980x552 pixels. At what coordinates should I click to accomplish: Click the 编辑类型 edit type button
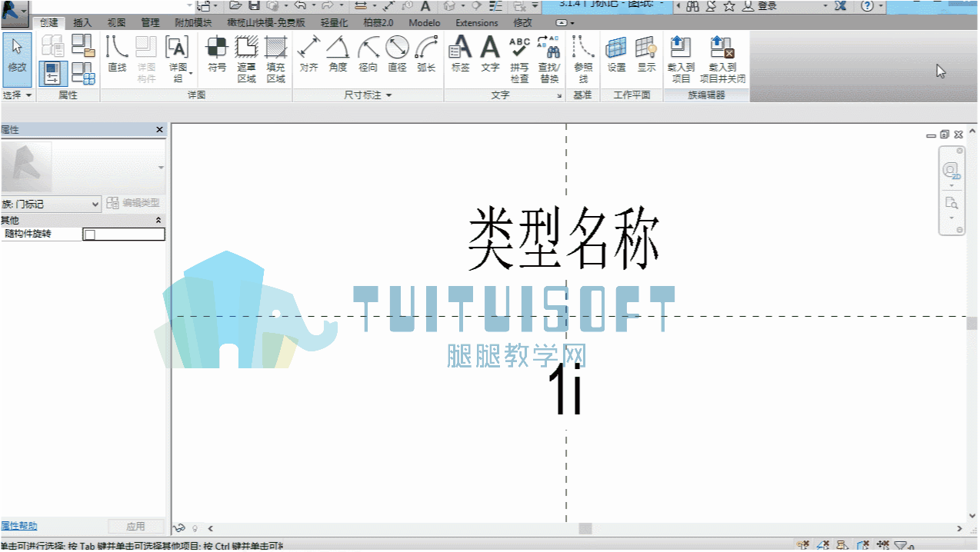134,203
